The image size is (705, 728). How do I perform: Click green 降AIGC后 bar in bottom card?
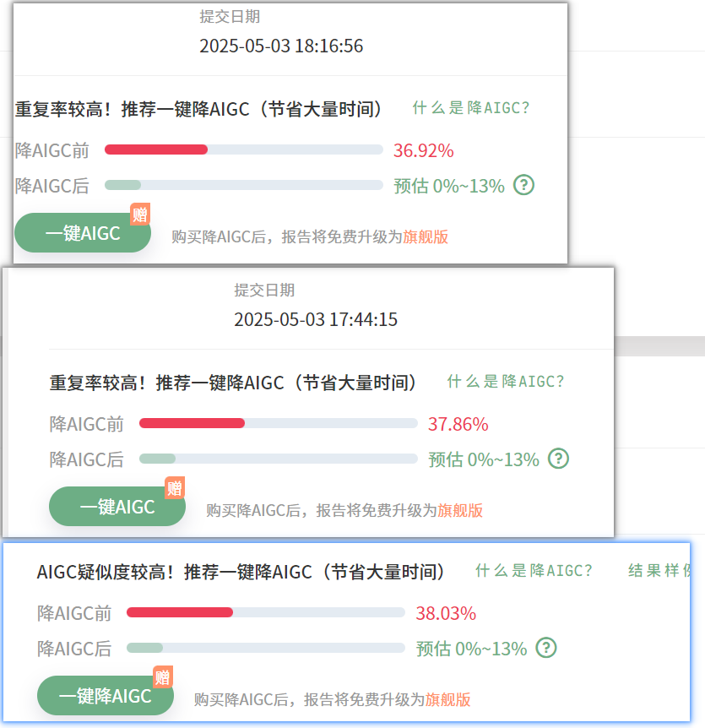(x=145, y=648)
